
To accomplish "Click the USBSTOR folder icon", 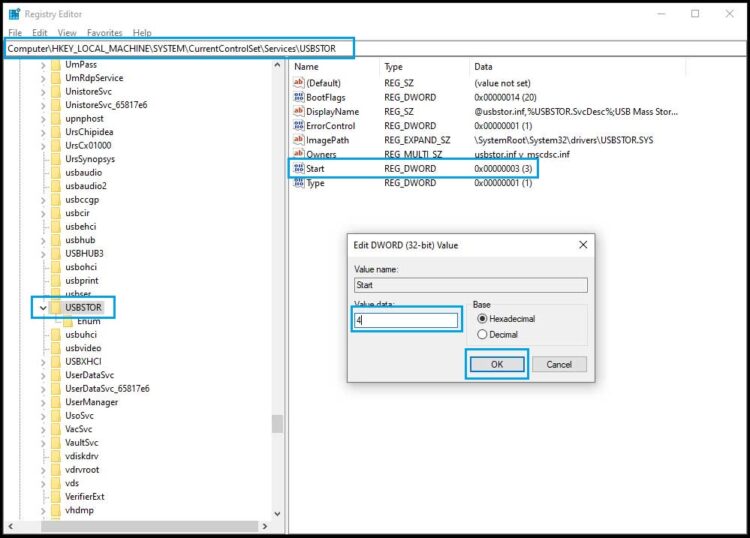I will coord(56,307).
